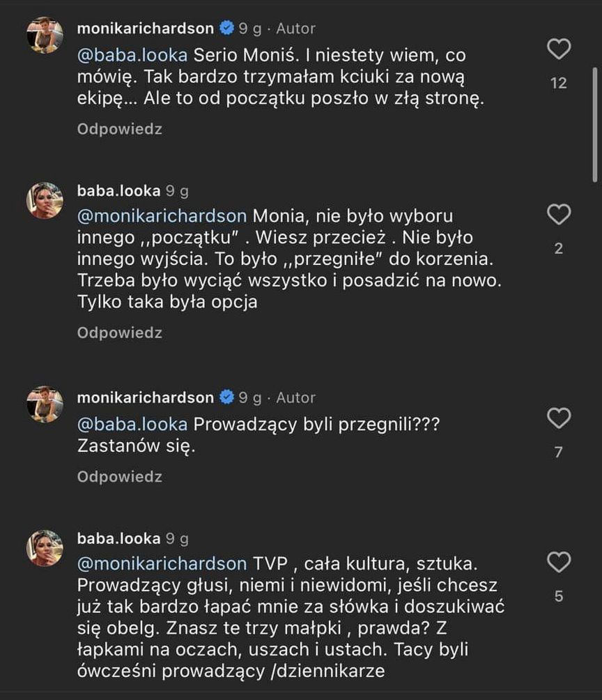Click Odpowiedz under the "Serio Moniś" comment
This screenshot has height=700, width=602.
point(119,129)
